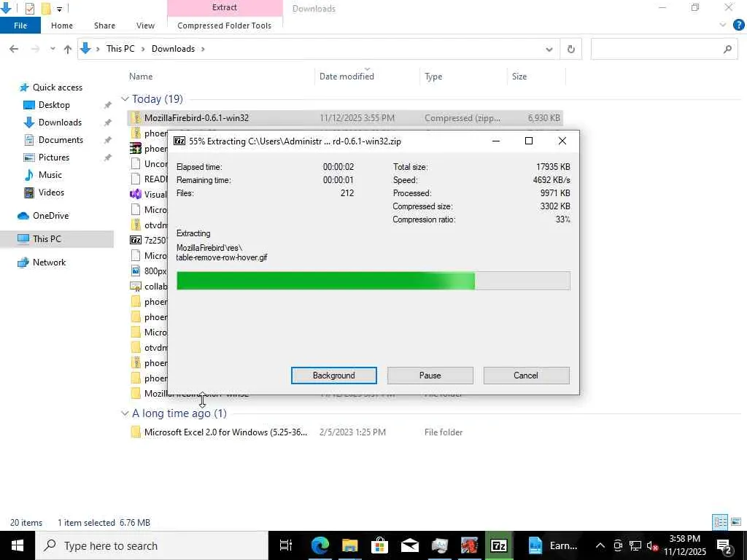Open the recent locations dropdown
747x560 pixels.
click(53, 49)
